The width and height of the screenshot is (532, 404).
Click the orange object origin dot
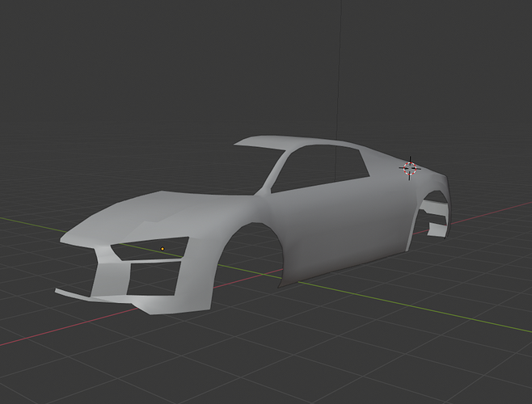[x=163, y=249]
